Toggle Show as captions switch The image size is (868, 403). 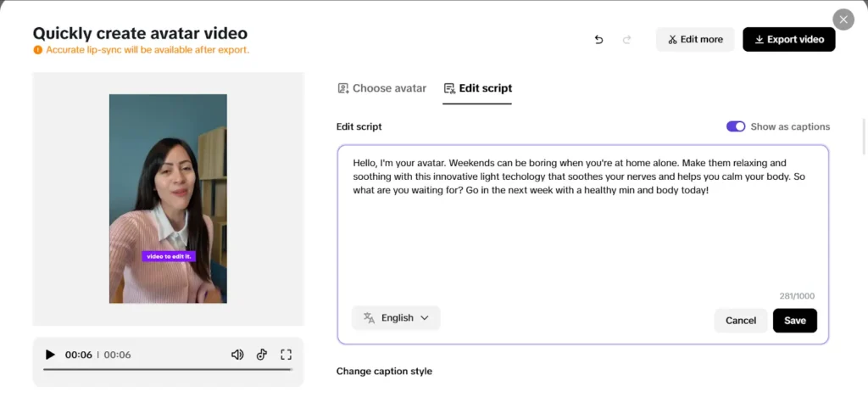736,126
